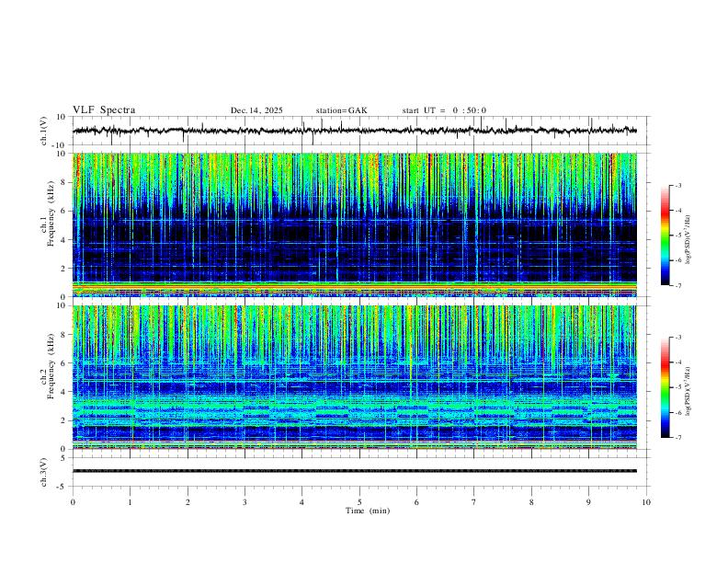Click the '-7' label on ch.2 colorbar
Viewport: 728px width, 563px height.
click(677, 438)
